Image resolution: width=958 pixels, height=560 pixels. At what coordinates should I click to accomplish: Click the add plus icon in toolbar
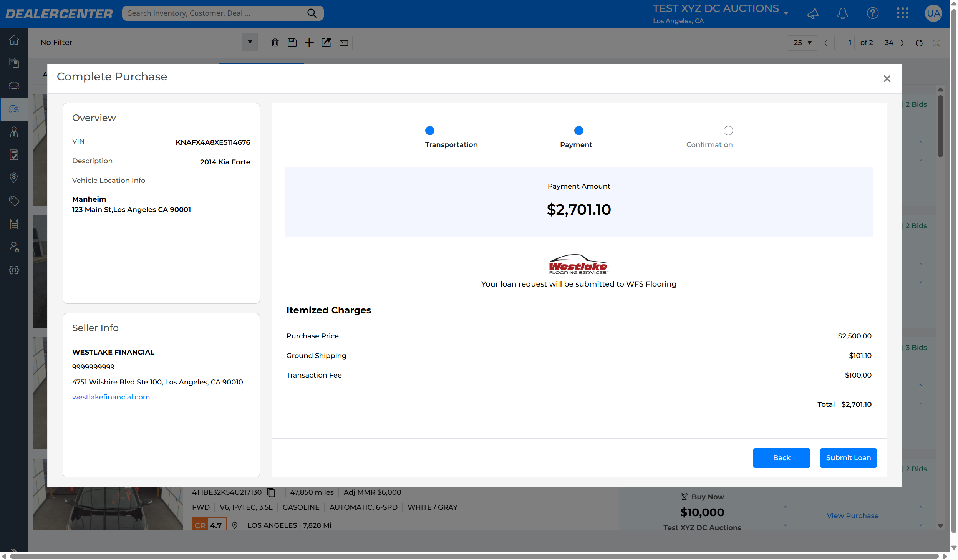tap(309, 43)
